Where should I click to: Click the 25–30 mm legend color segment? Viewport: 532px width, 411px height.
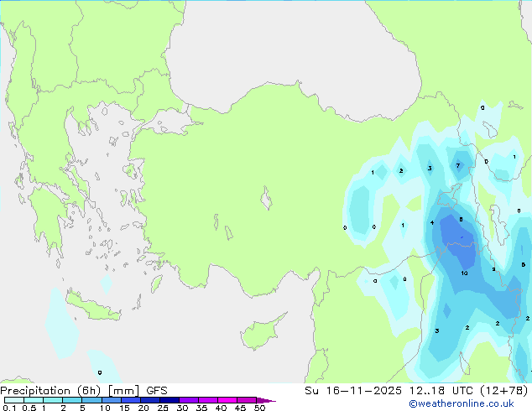click(x=170, y=400)
